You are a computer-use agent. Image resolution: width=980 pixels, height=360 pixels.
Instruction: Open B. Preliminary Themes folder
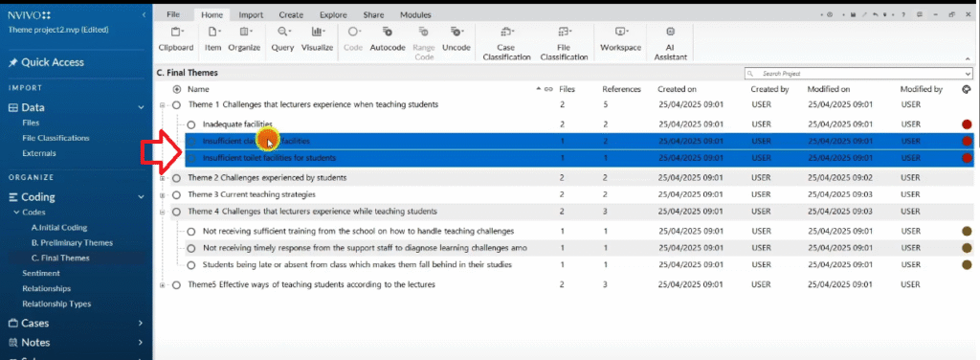tap(72, 243)
